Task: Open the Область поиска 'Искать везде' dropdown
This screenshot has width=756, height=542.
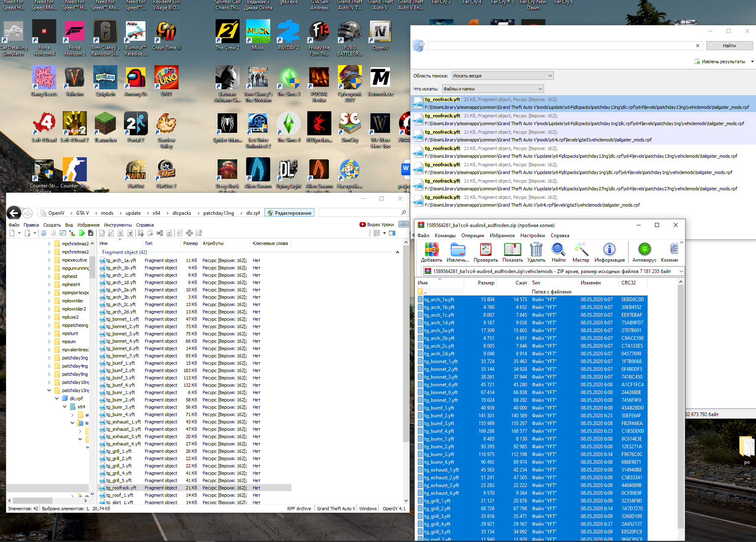Action: point(502,76)
